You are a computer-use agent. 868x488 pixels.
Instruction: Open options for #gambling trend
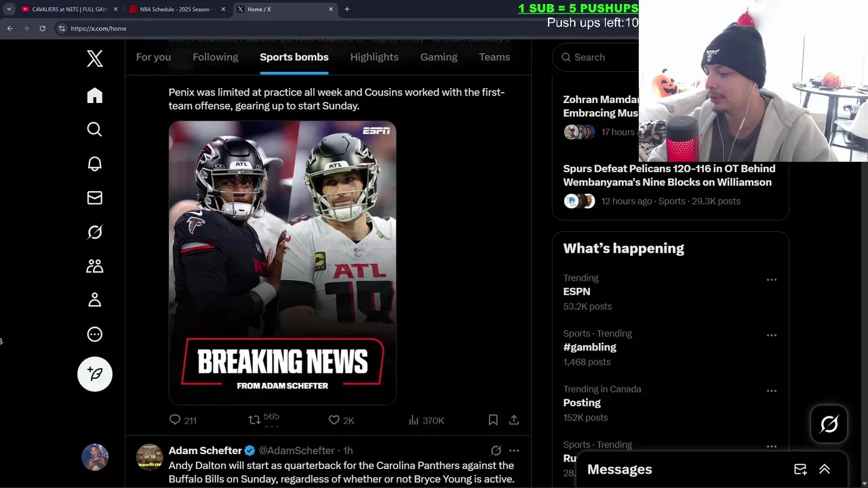(772, 335)
